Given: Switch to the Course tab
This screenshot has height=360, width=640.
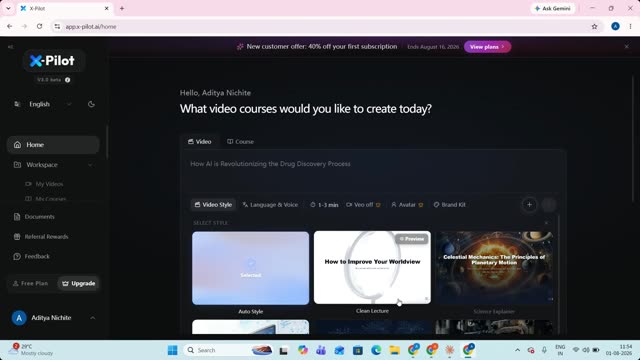Looking at the screenshot, I should pos(240,142).
